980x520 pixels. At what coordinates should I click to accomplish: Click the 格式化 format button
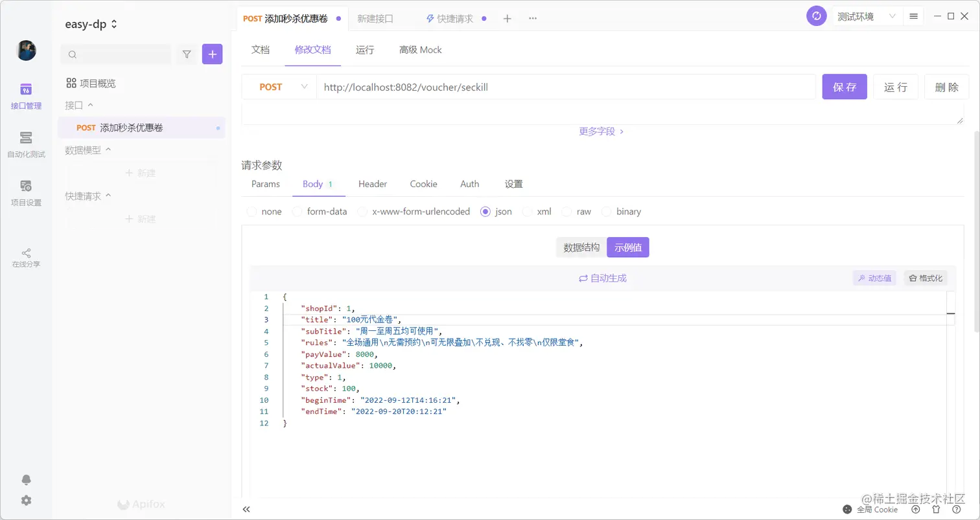926,278
